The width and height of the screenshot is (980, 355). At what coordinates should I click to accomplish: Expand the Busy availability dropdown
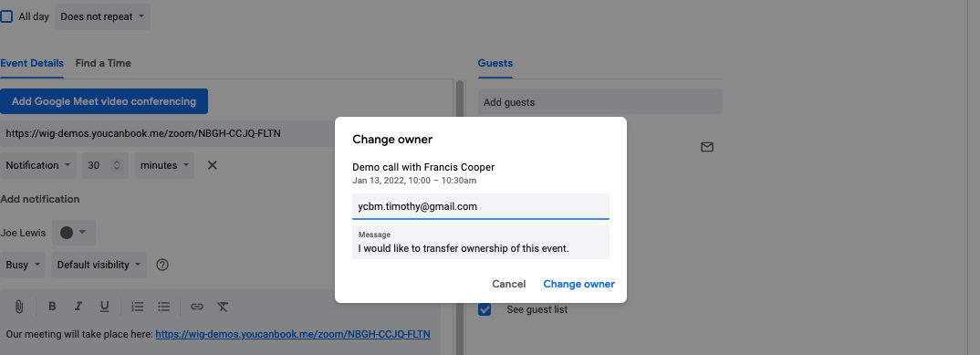click(23, 265)
